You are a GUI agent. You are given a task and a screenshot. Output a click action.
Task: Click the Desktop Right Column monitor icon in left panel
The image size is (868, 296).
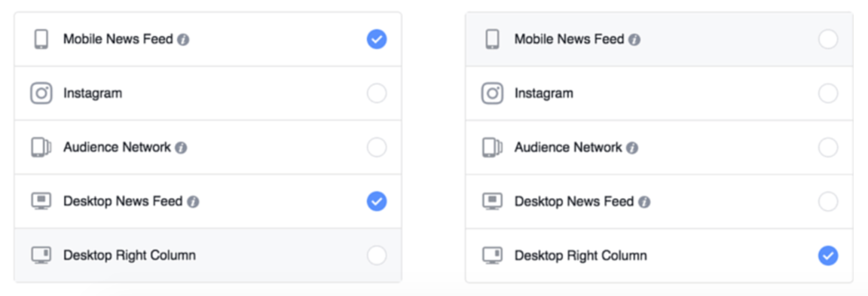tap(41, 255)
